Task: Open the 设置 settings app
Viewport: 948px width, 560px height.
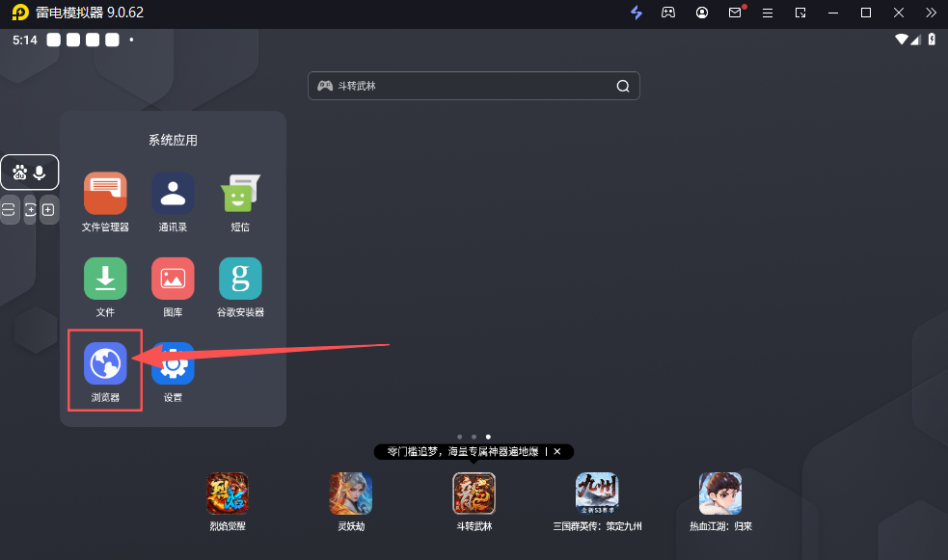Action: tap(173, 364)
